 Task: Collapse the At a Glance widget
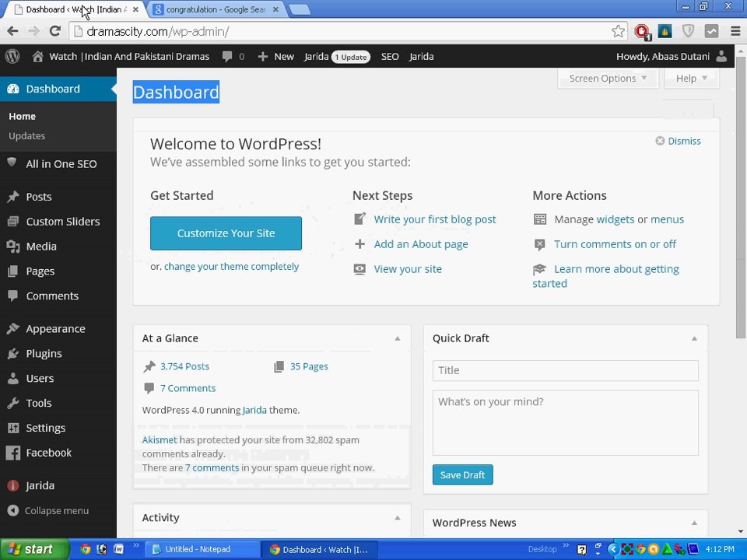(398, 338)
